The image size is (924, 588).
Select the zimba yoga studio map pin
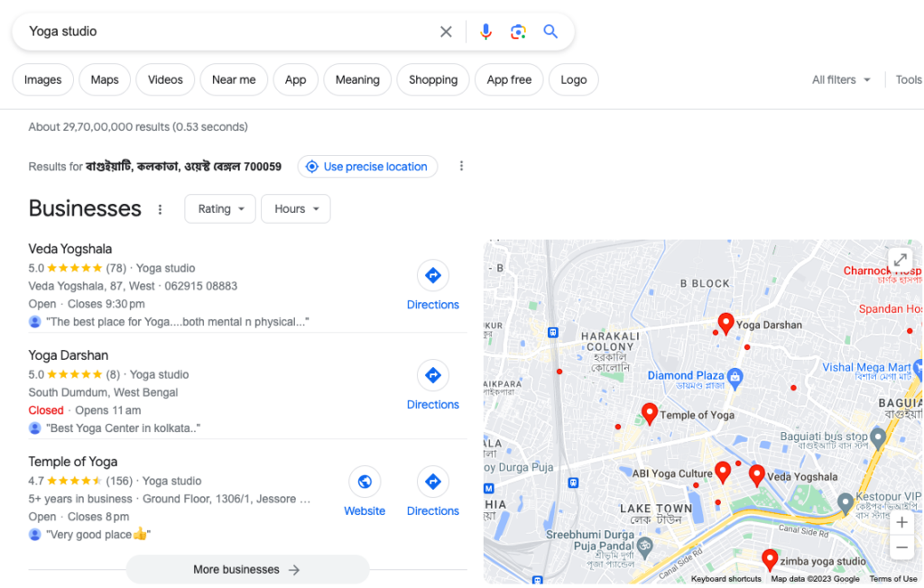point(770,559)
